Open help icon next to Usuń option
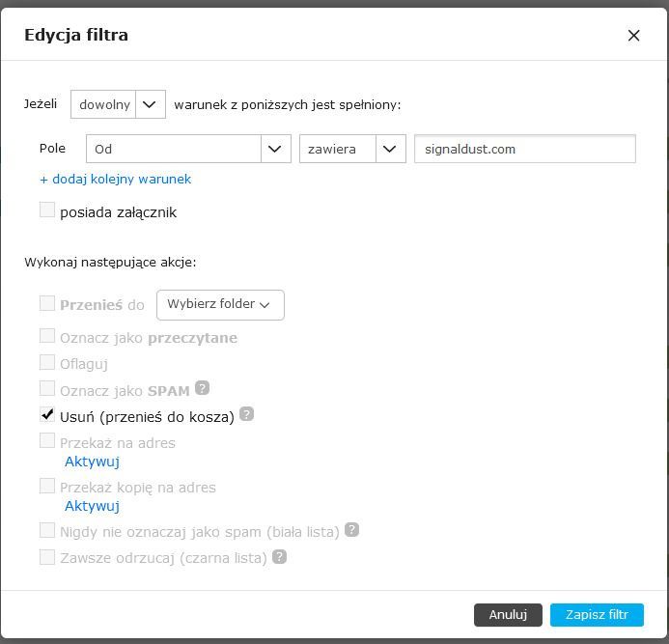The width and height of the screenshot is (669, 644). click(246, 414)
